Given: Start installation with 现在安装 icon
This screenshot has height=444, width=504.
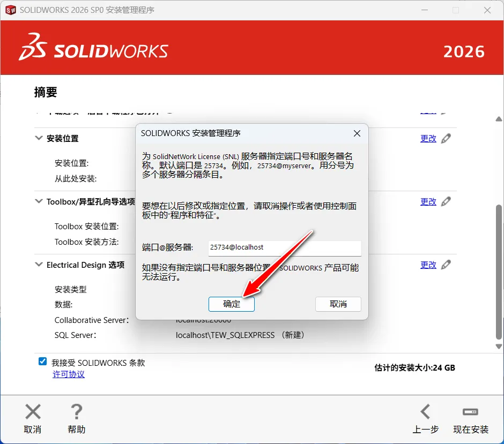Looking at the screenshot, I should tap(470, 411).
